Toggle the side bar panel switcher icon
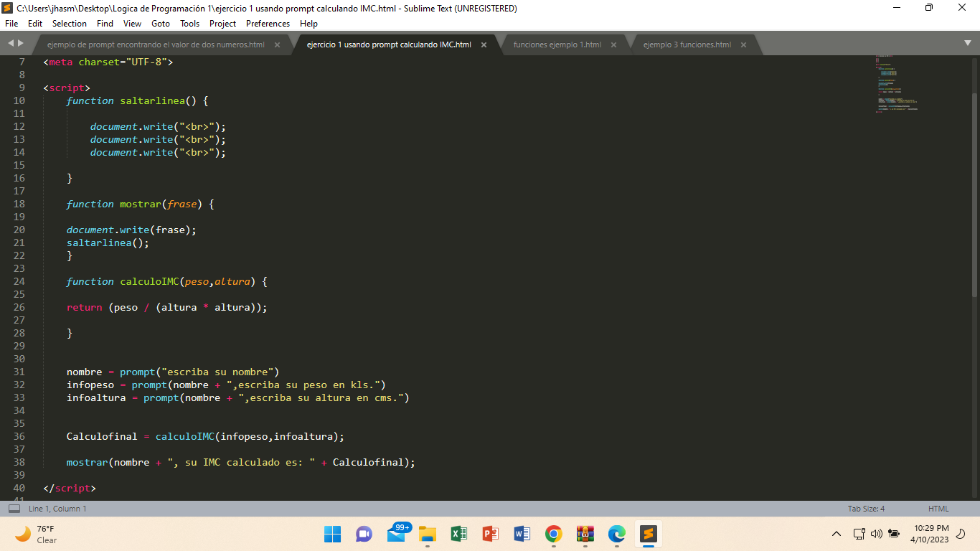The image size is (980, 551). [14, 509]
